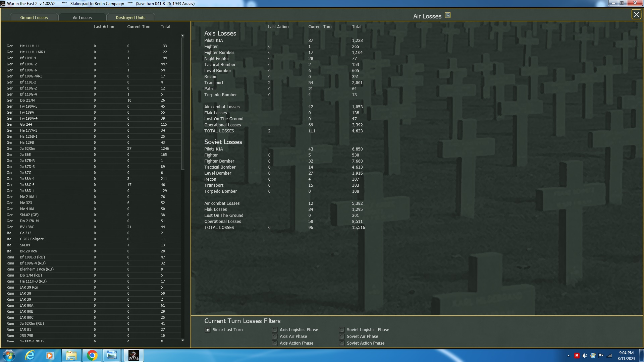Show hidden tray icons arrow
This screenshot has height=362, width=644.
pyautogui.click(x=569, y=356)
